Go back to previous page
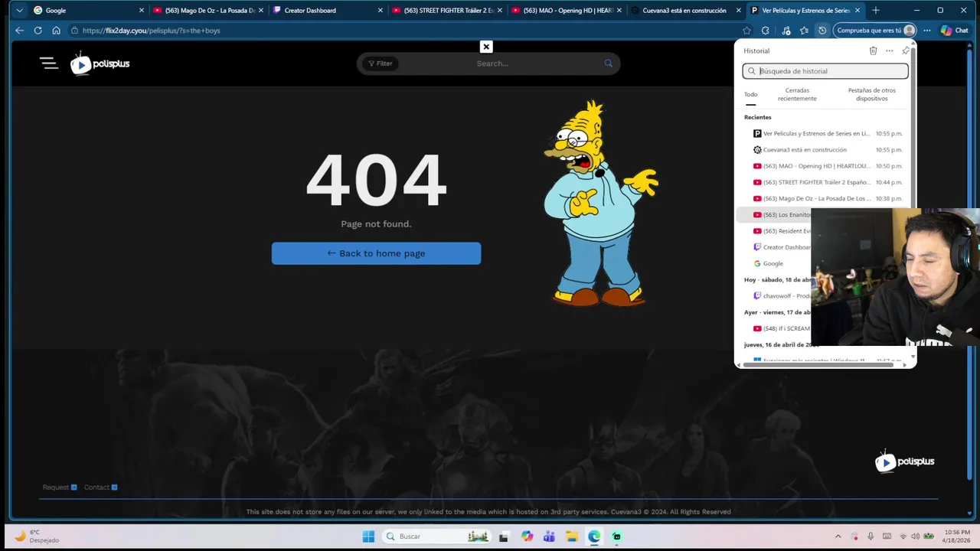 tap(19, 31)
